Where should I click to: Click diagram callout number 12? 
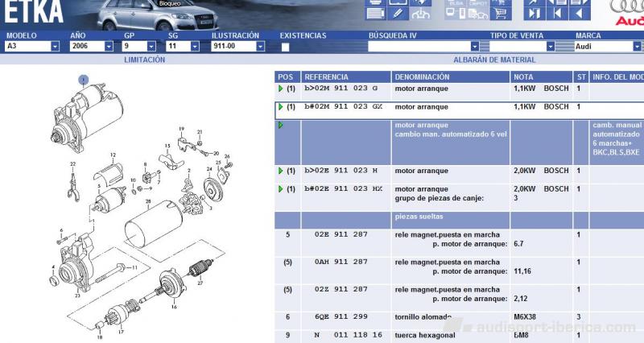(113, 155)
